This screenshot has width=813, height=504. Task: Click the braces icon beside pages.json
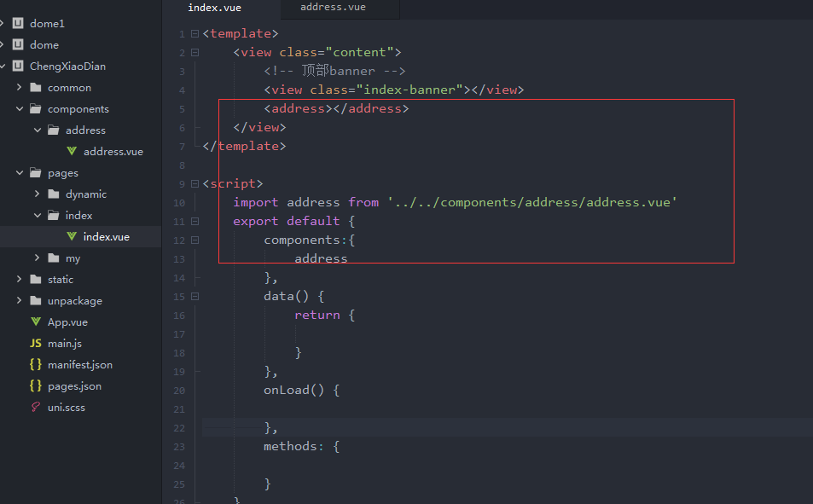pos(36,385)
